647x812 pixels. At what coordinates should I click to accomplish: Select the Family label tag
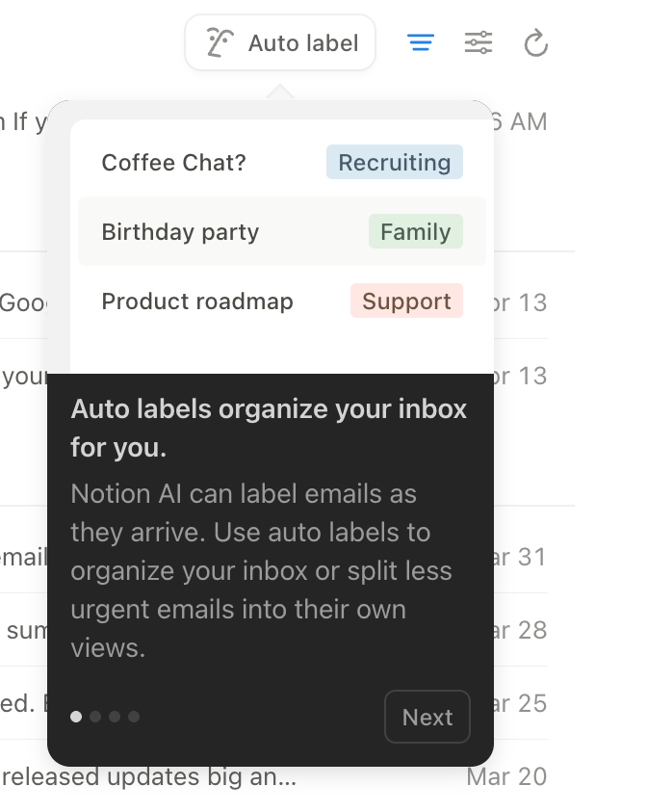415,231
